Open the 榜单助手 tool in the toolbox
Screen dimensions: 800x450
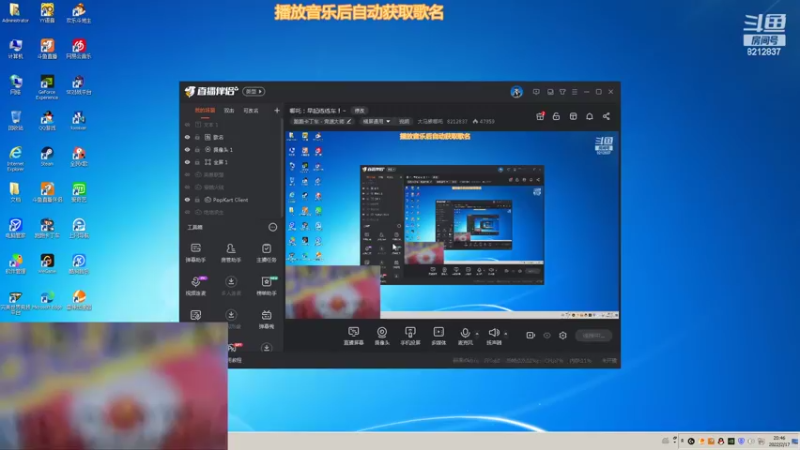click(266, 286)
